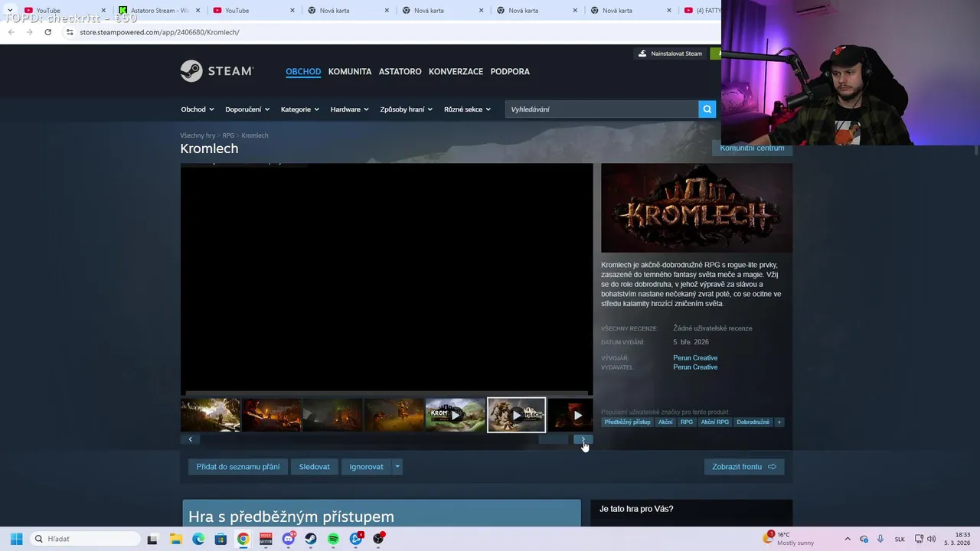Viewport: 980px width, 551px height.
Task: Click the Vyhledávání search field
Action: [x=602, y=109]
